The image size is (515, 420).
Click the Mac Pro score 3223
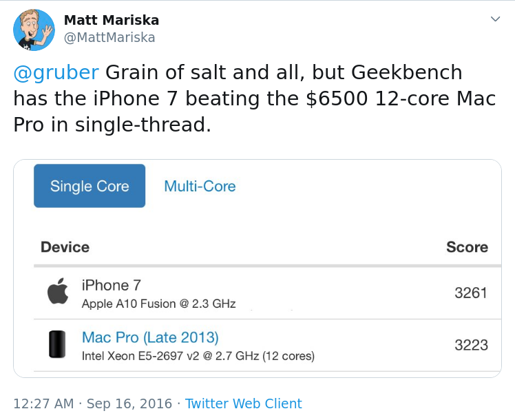(471, 345)
